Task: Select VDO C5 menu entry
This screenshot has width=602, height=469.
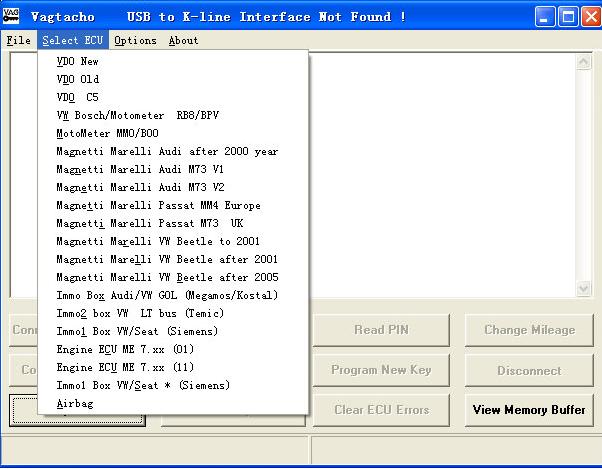Action: pyautogui.click(x=173, y=97)
